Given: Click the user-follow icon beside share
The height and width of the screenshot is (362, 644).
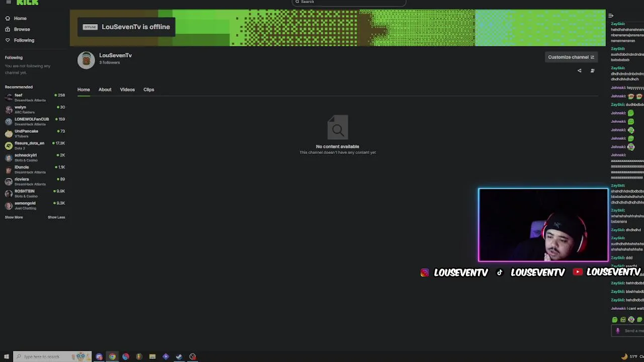Looking at the screenshot, I should 593,71.
